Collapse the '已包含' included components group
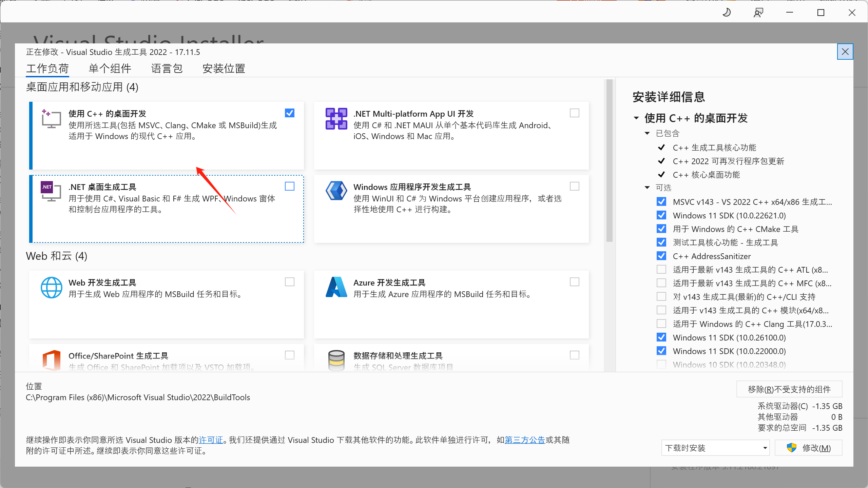868x488 pixels. [647, 133]
